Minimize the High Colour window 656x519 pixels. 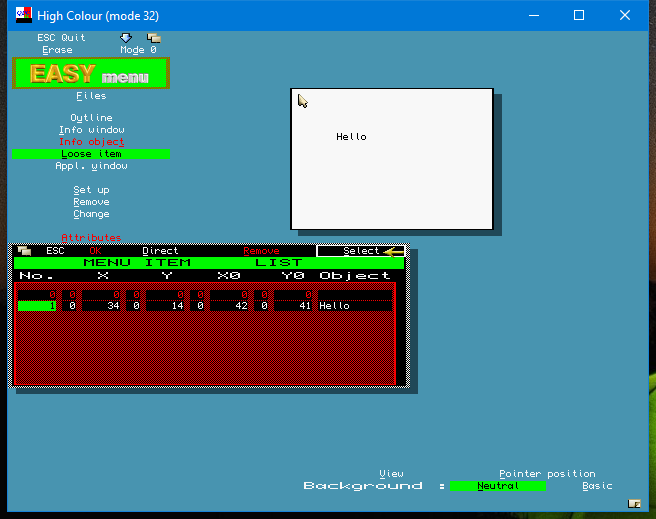coord(534,15)
